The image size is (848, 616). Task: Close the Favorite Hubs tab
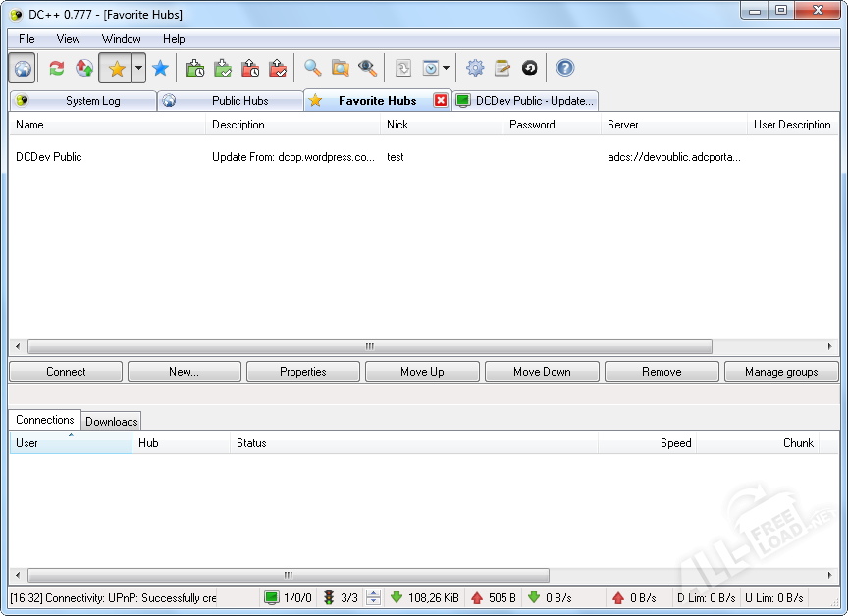[x=441, y=101]
